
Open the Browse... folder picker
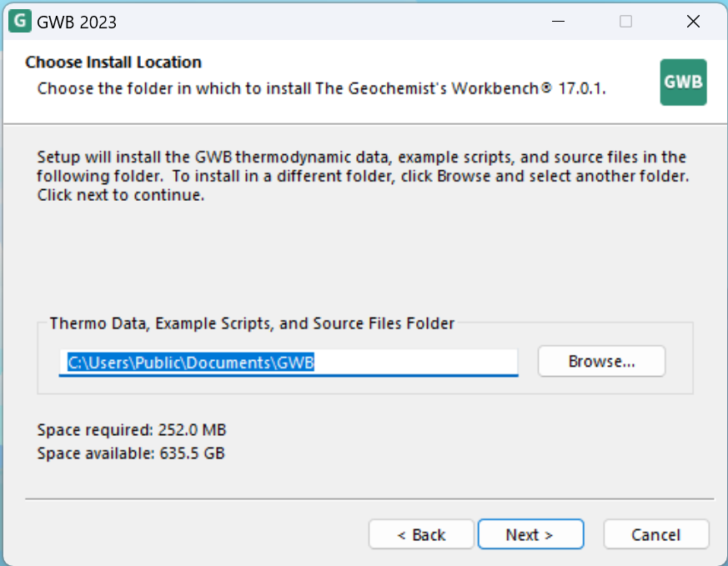602,361
